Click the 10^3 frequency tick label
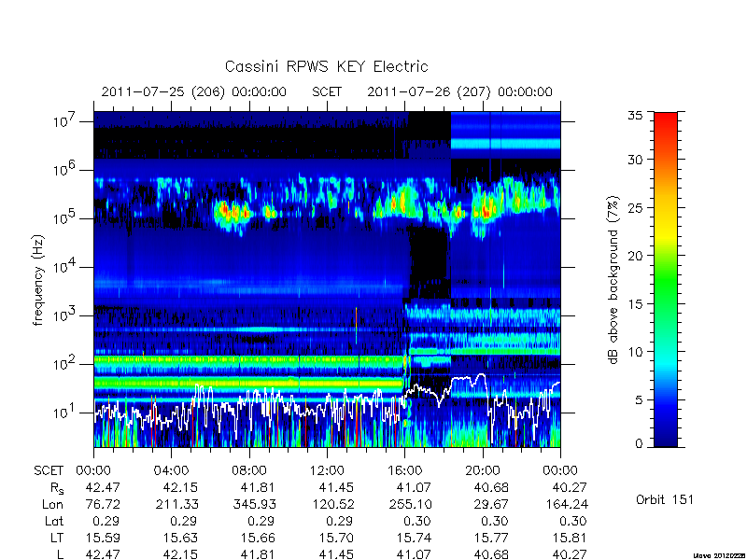The image size is (747, 560). (x=63, y=315)
